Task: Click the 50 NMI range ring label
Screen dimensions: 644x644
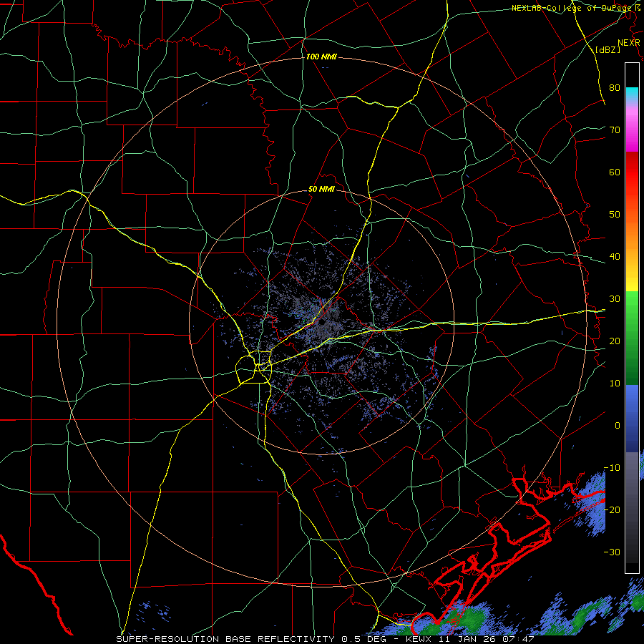Action: pos(321,190)
